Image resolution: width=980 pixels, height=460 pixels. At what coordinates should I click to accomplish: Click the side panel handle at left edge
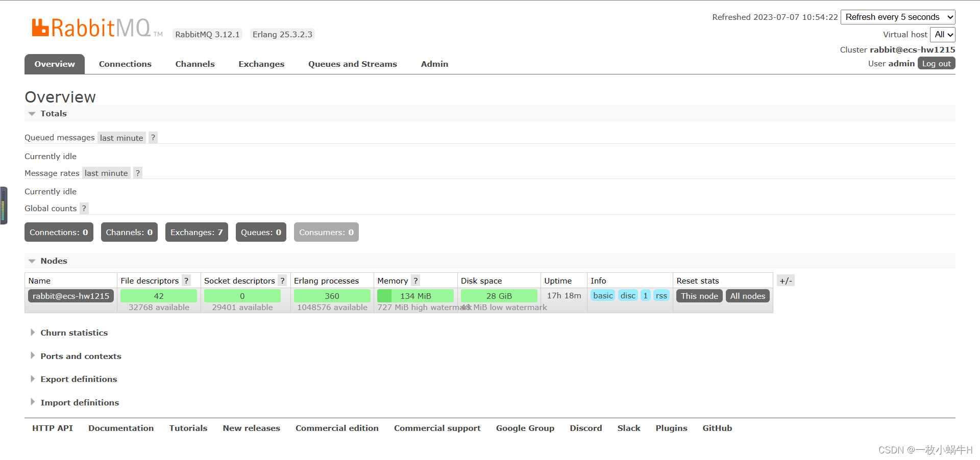4,206
